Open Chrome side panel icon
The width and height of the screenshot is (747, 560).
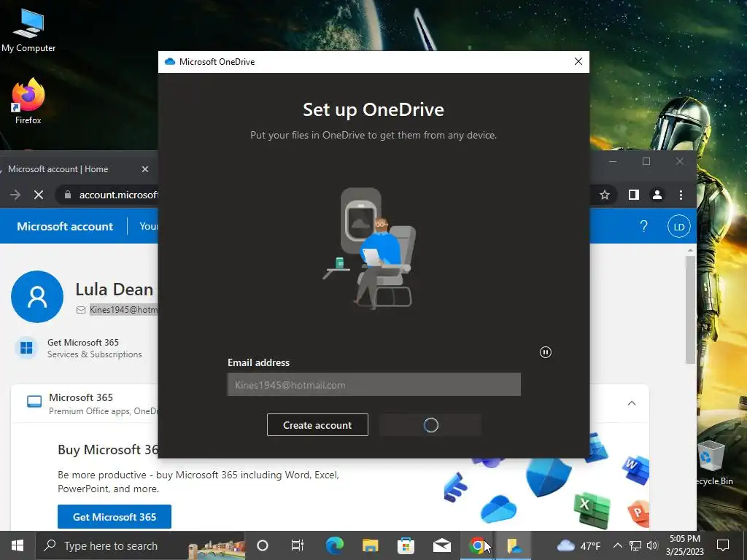pos(634,195)
